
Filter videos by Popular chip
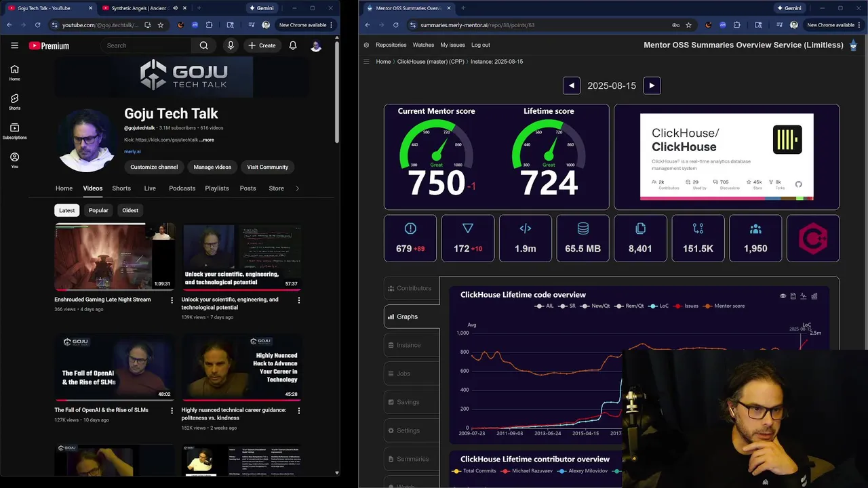tap(98, 210)
